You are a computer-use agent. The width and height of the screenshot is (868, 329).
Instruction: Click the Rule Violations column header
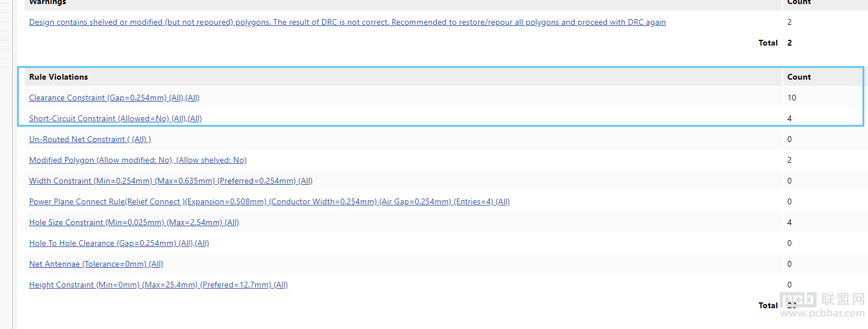coord(58,77)
